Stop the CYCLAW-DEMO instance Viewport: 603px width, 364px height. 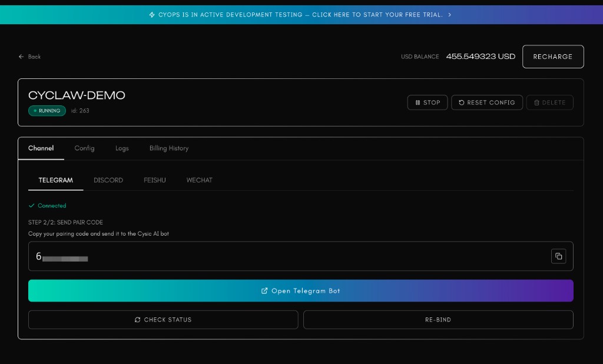[428, 102]
